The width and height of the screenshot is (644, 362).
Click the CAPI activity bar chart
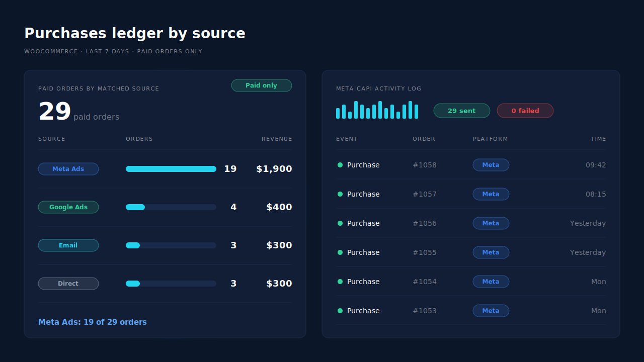(x=377, y=110)
